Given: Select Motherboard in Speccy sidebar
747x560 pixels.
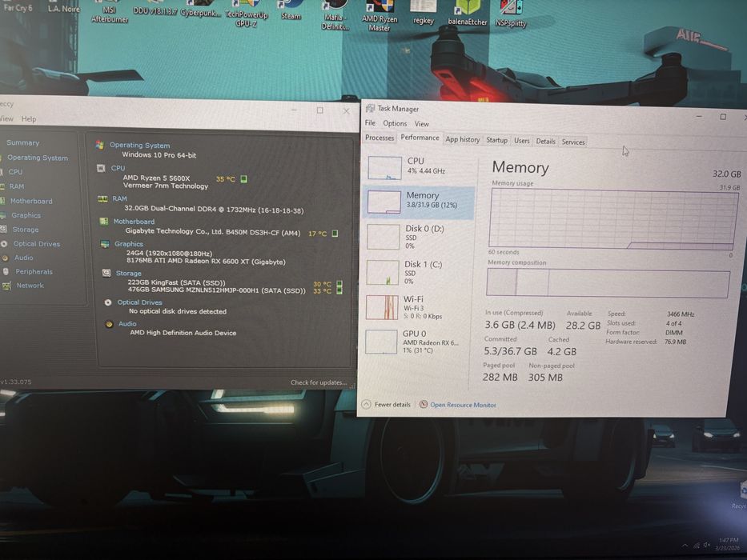Looking at the screenshot, I should (x=31, y=201).
